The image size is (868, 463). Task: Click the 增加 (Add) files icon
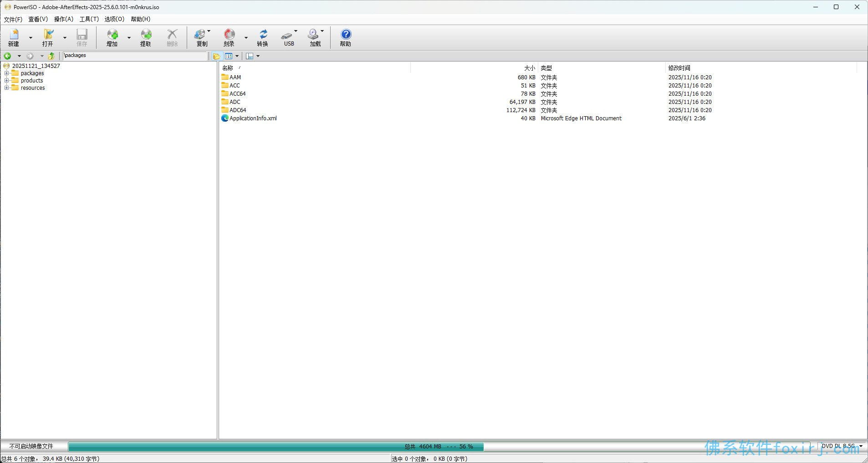(112, 37)
